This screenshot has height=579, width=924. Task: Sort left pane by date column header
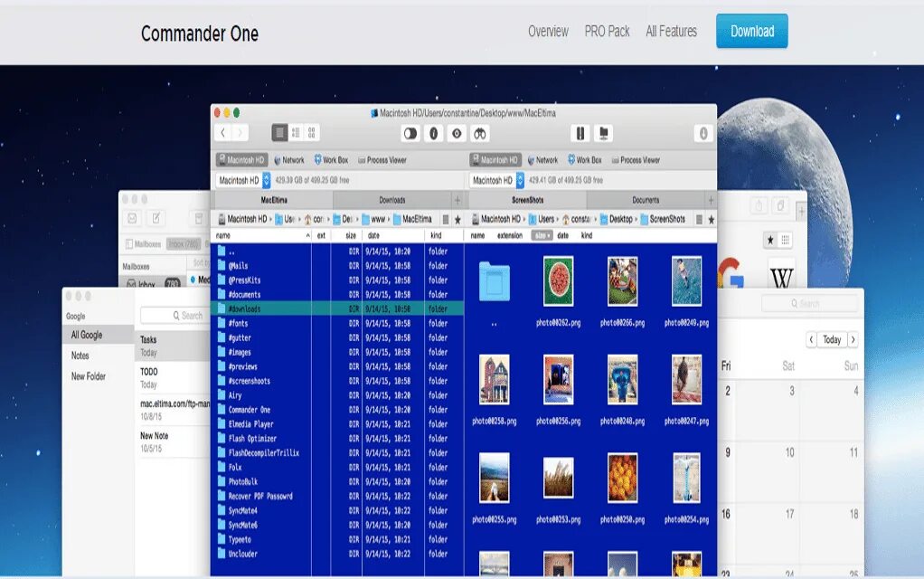pos(392,235)
